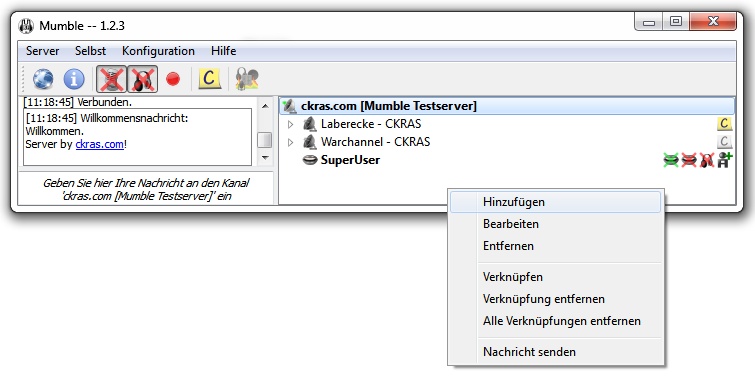Click the Mumble app icon in the title bar
This screenshot has height=380, width=755.
[26, 26]
